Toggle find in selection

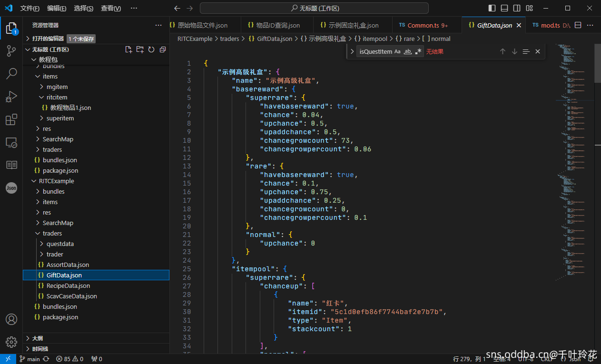coord(526,51)
